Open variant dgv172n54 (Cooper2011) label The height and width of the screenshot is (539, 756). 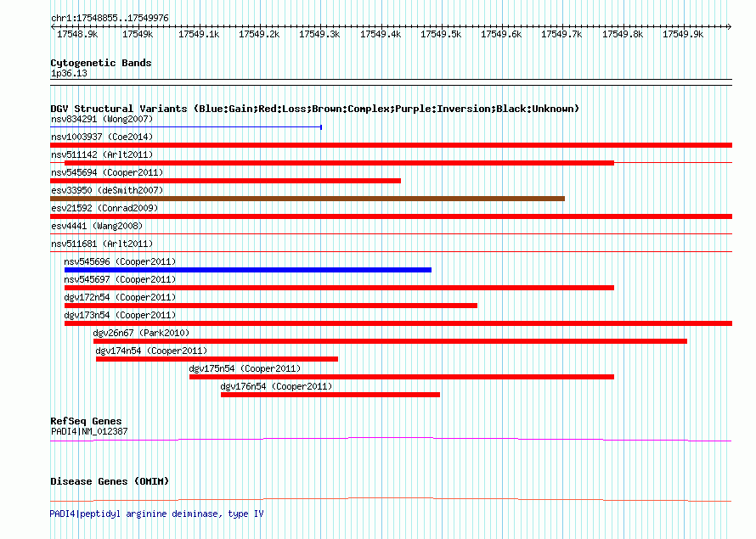pyautogui.click(x=120, y=297)
